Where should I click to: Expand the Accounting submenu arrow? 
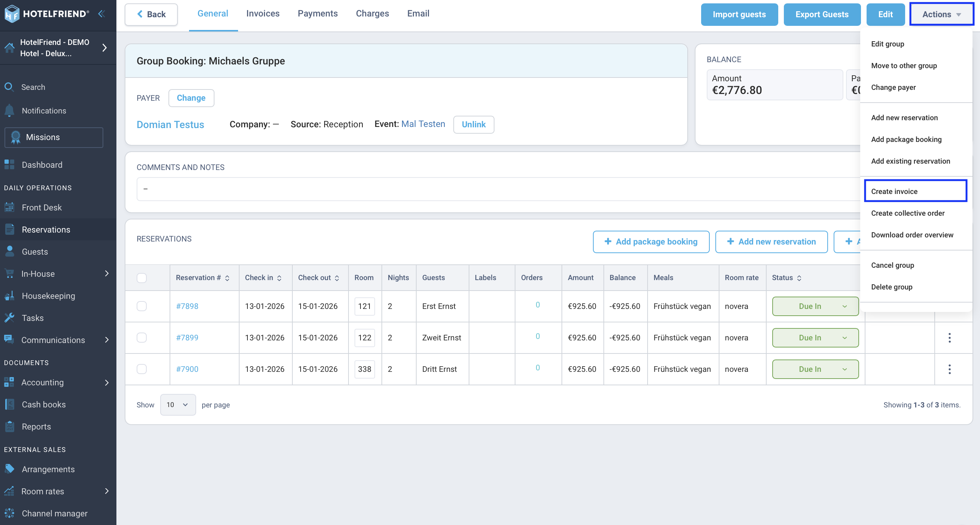click(x=107, y=382)
